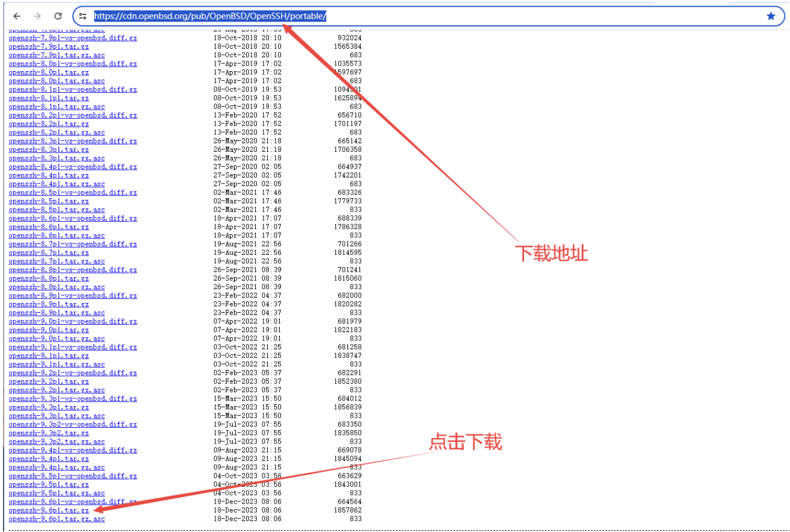Select the file size 1857862
This screenshot has height=532, width=790.
pos(348,510)
